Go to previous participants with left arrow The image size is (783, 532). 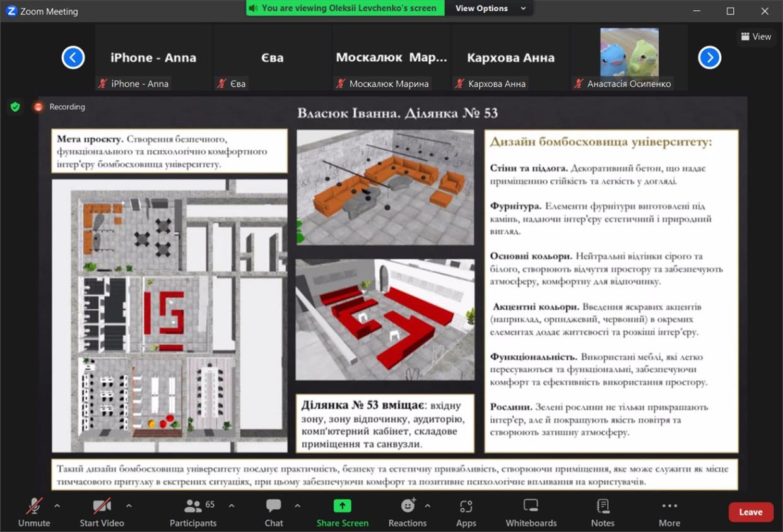tap(73, 58)
